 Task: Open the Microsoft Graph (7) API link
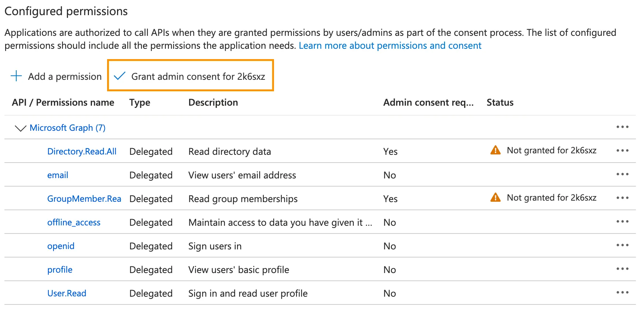tap(68, 128)
